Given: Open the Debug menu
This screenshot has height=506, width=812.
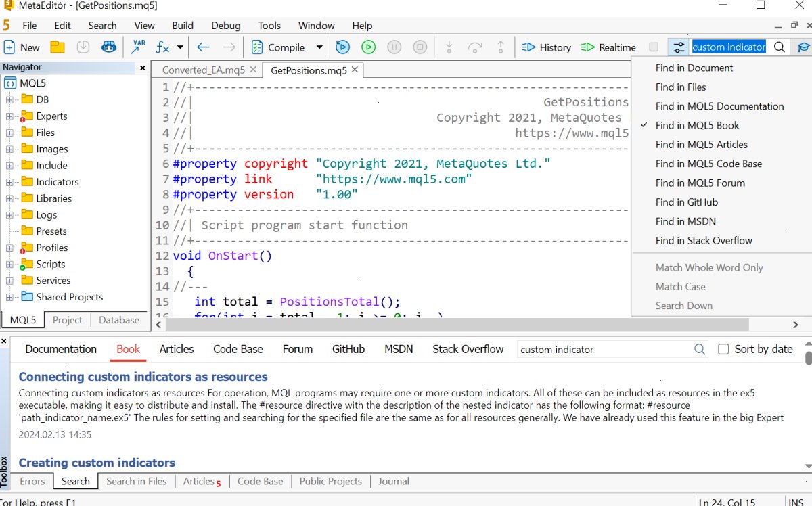Looking at the screenshot, I should [x=225, y=26].
